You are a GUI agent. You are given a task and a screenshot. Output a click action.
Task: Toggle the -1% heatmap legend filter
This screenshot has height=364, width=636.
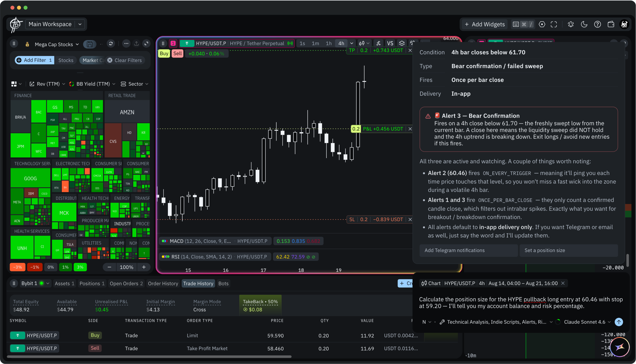point(35,267)
